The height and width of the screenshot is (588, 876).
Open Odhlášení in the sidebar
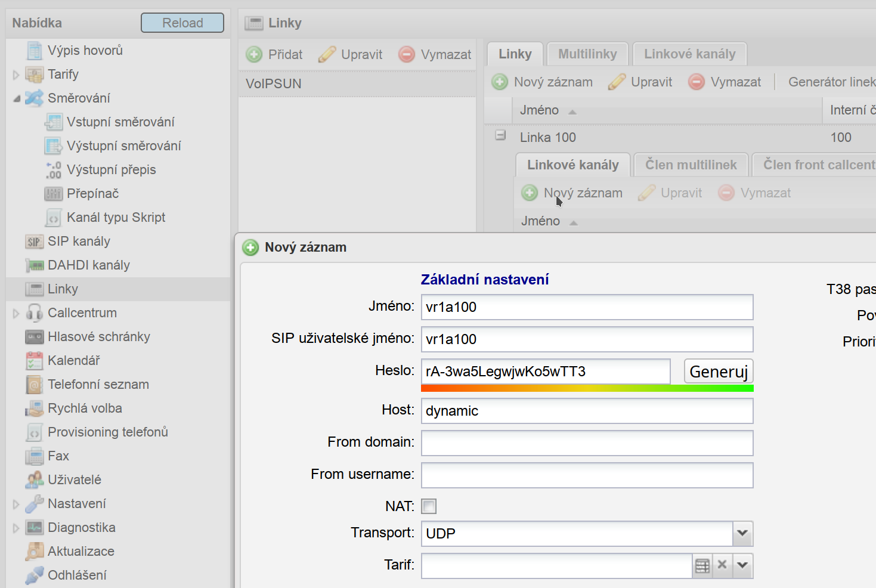[77, 575]
